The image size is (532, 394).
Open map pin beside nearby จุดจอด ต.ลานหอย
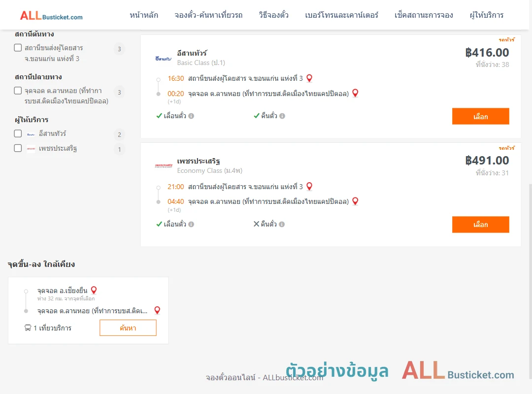(x=157, y=310)
